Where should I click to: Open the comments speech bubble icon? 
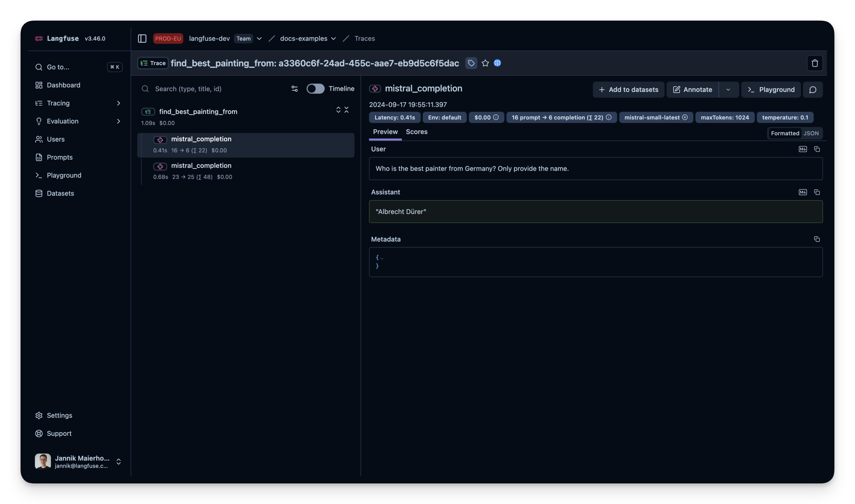[x=813, y=90]
